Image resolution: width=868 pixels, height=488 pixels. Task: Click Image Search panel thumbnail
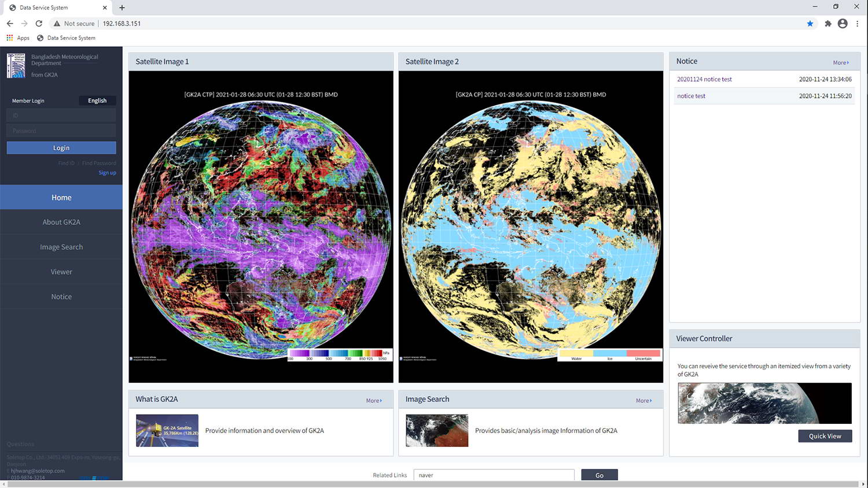coord(437,430)
